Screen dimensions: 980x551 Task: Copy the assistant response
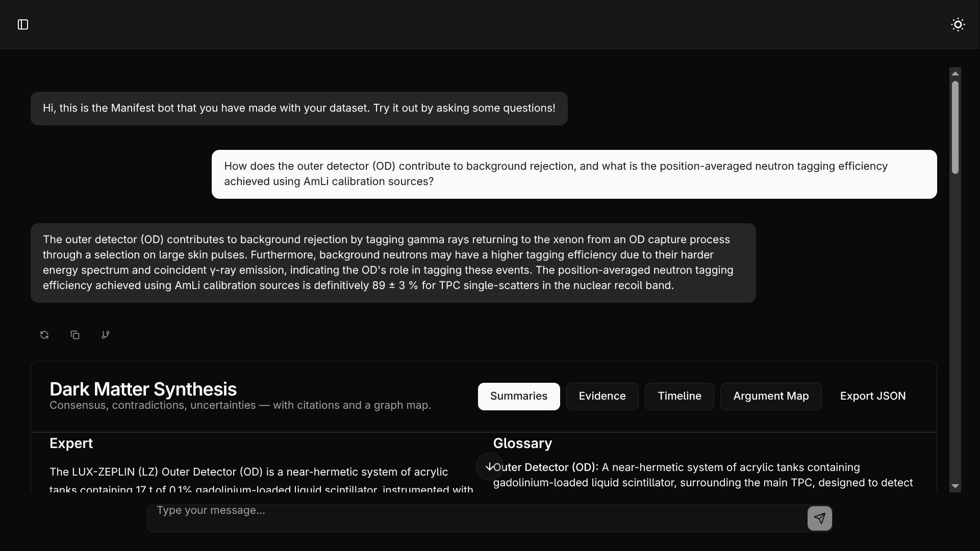[x=75, y=335]
